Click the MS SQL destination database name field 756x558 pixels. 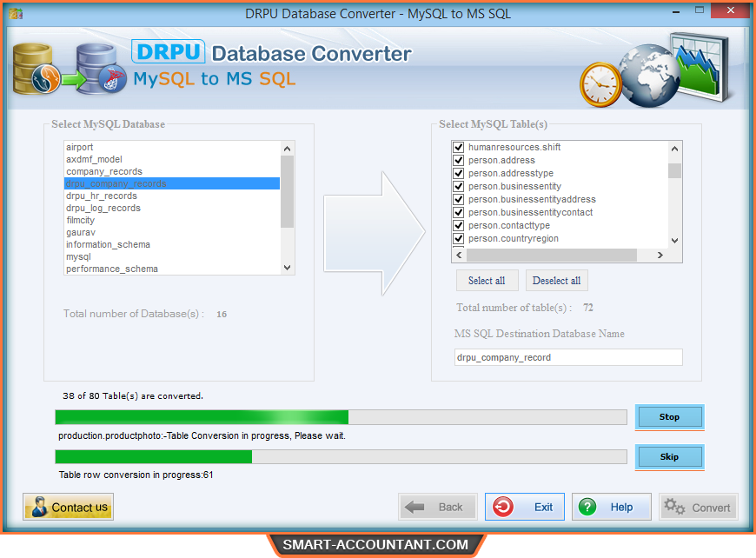click(568, 357)
